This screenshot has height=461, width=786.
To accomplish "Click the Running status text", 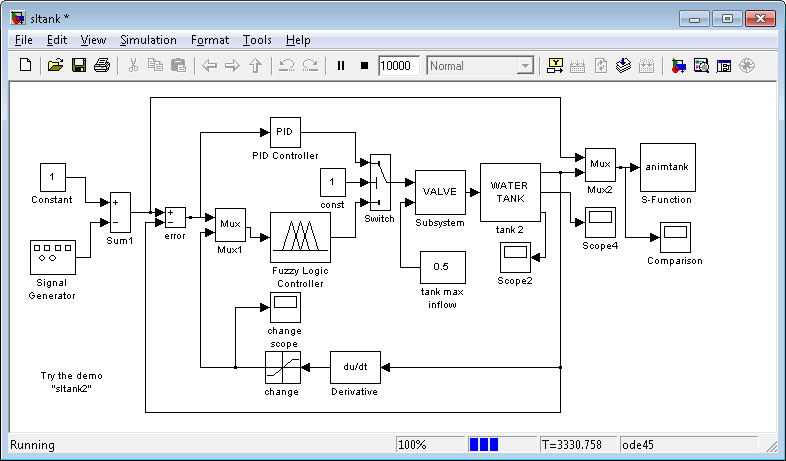I will 33,444.
